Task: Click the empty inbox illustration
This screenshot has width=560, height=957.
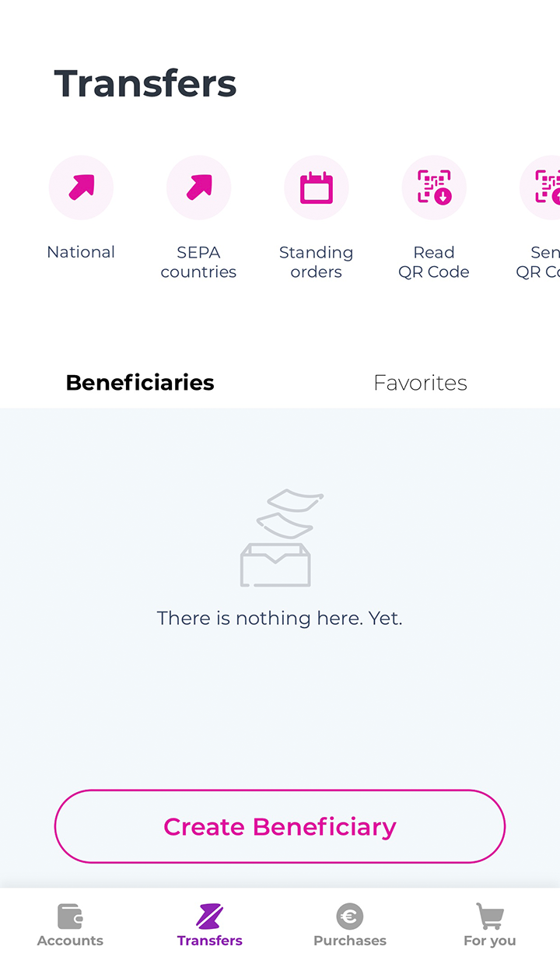Action: [x=280, y=538]
